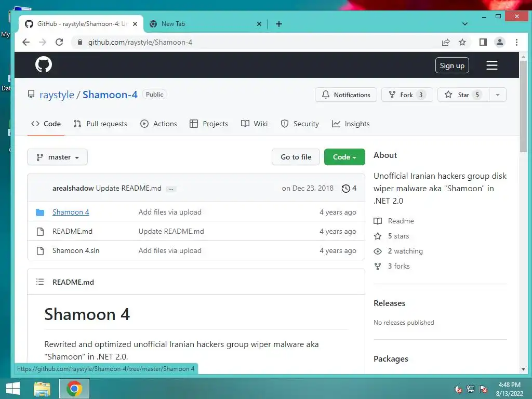Viewport: 532px width, 399px height.
Task: Open README.md file in file list
Action: pos(72,231)
